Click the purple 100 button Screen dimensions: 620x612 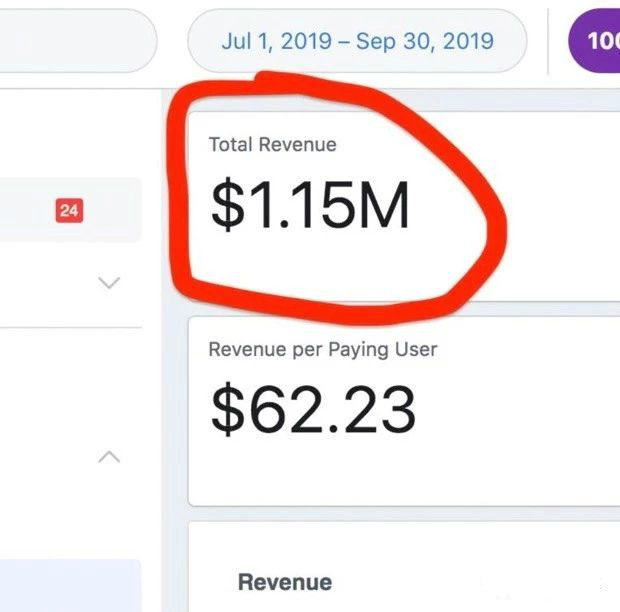coord(595,41)
